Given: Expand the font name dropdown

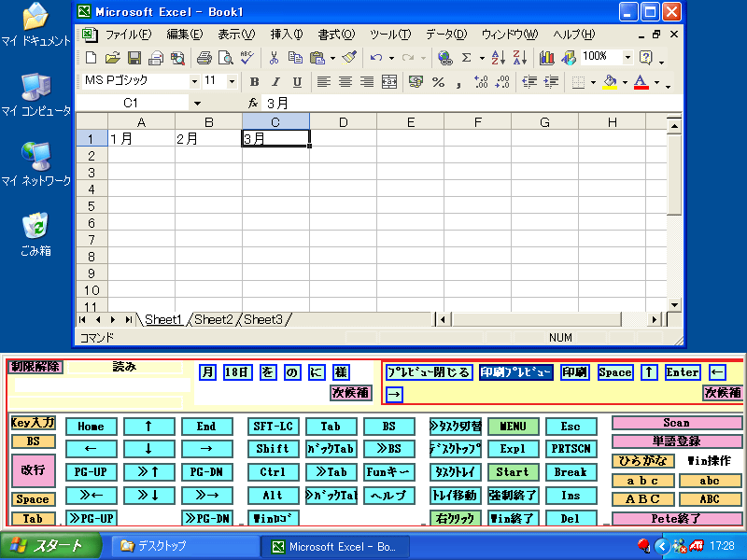Looking at the screenshot, I should pyautogui.click(x=194, y=81).
